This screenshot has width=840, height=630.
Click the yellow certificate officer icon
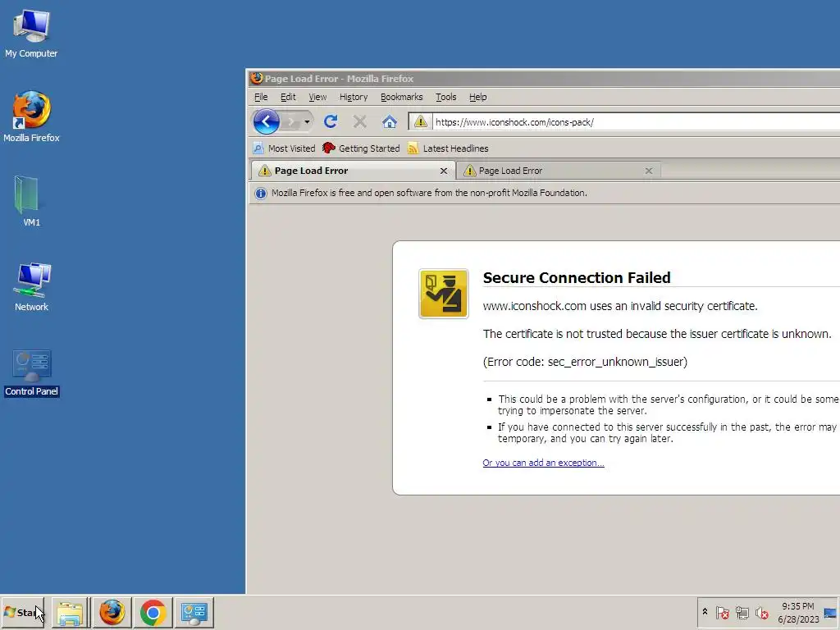click(444, 294)
